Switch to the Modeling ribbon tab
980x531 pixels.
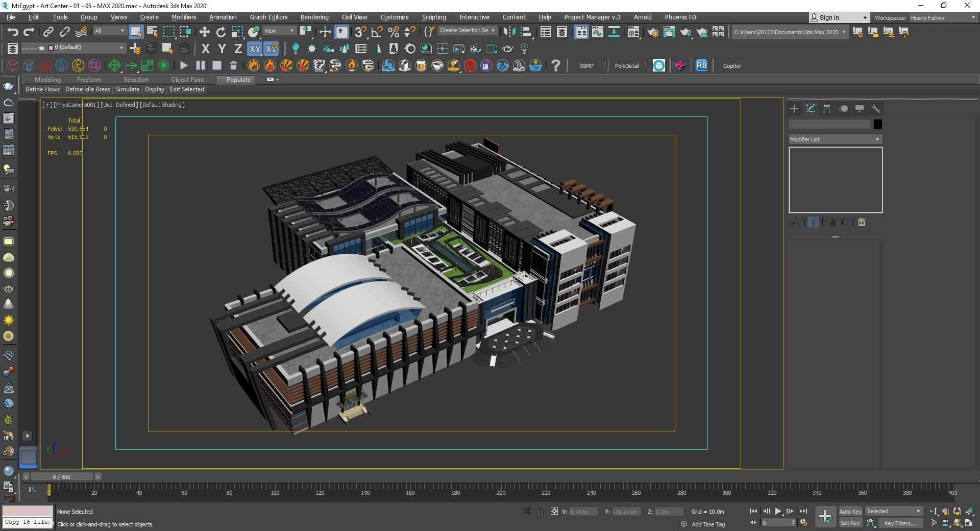[x=47, y=80]
